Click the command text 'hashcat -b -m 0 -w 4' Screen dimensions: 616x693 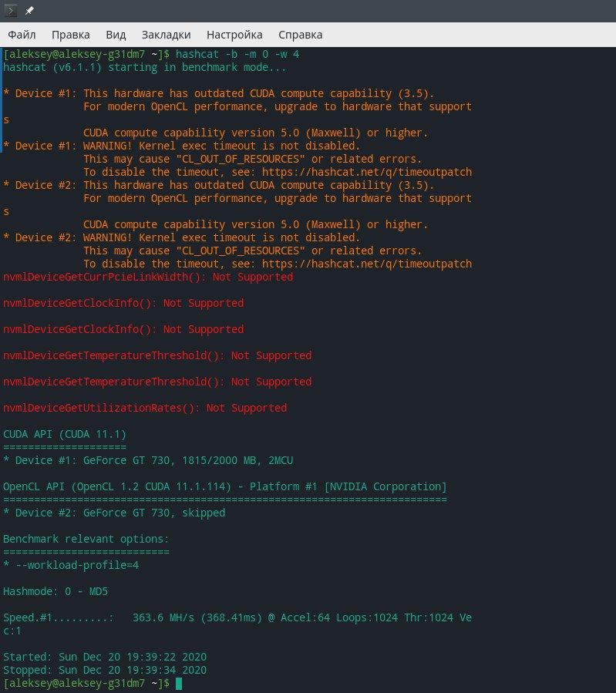click(237, 54)
